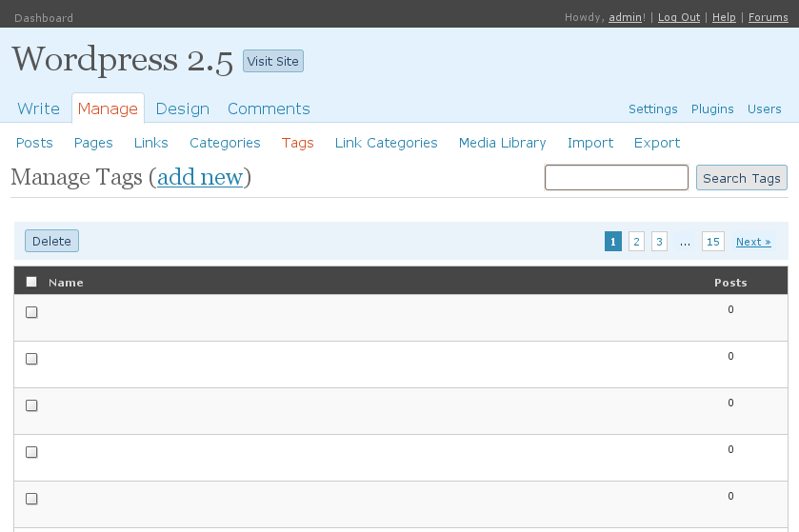
Task: Jump to pagination page 15
Action: (x=713, y=242)
